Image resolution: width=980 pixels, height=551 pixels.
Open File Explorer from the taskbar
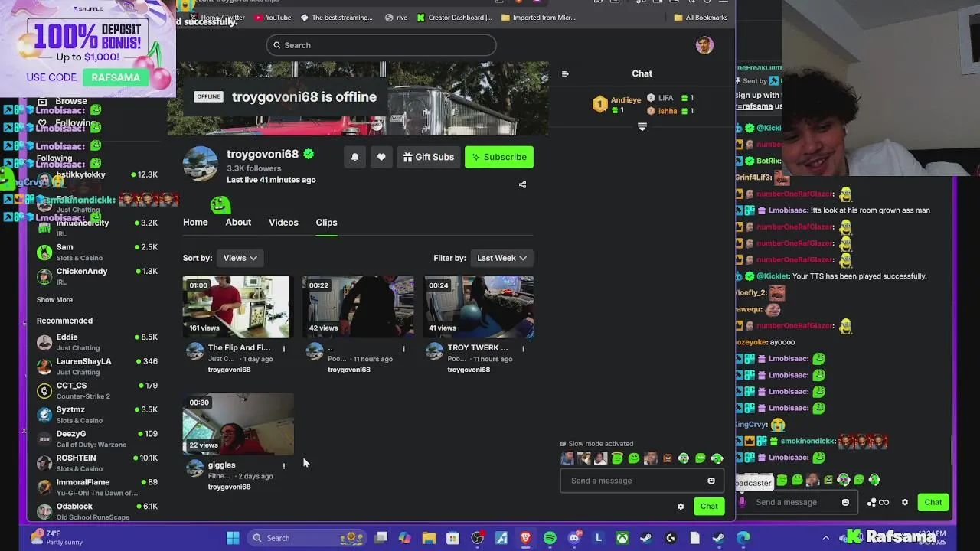(x=429, y=538)
